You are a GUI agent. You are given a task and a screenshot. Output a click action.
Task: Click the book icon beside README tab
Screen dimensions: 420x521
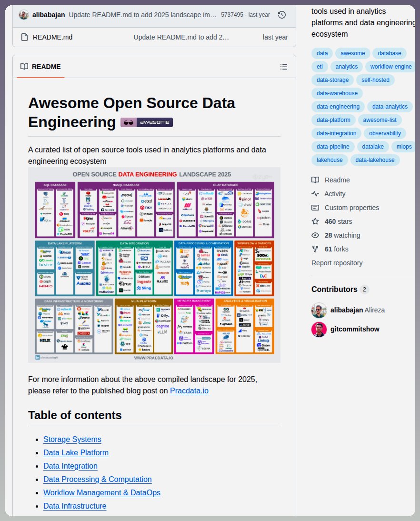pos(24,67)
